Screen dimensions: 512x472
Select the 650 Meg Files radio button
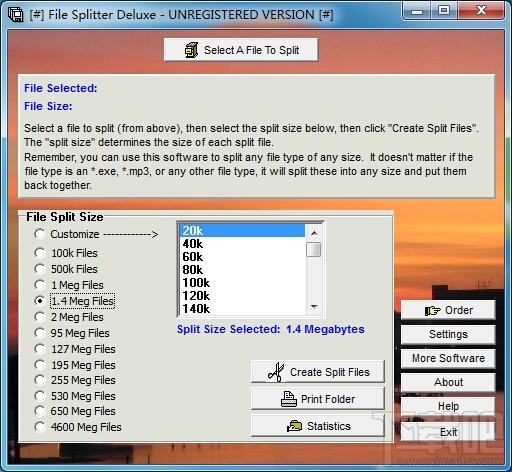pyautogui.click(x=40, y=411)
